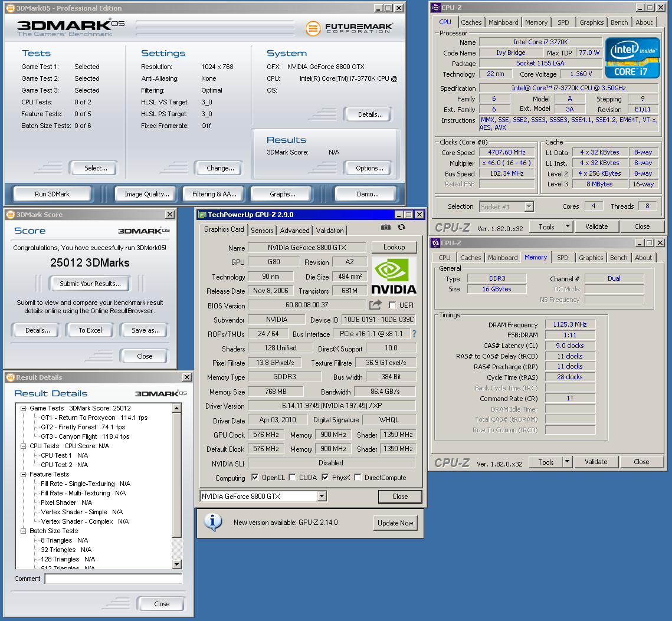Uncheck the PhysX checkbox

pos(325,478)
